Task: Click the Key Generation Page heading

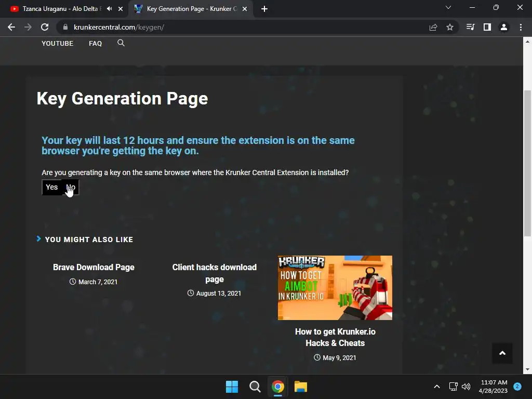Action: (122, 99)
